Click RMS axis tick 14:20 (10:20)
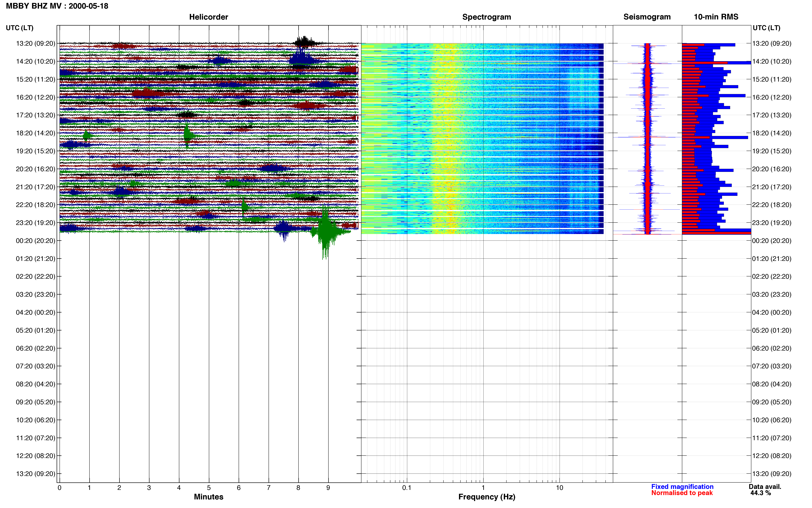The height and width of the screenshot is (508, 812). tap(772, 61)
